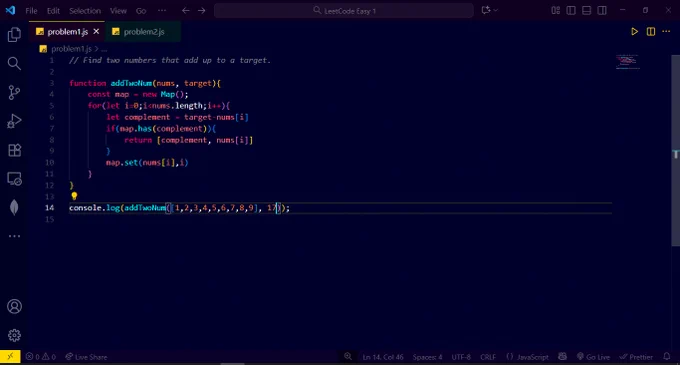Viewport: 680px width, 365px height.
Task: Open the Run and Debug view
Action: [x=14, y=121]
